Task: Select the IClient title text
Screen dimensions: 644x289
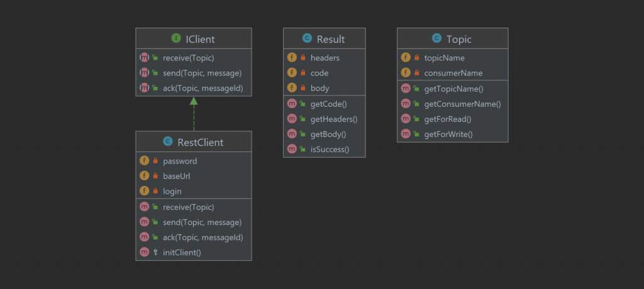Action: [x=200, y=39]
